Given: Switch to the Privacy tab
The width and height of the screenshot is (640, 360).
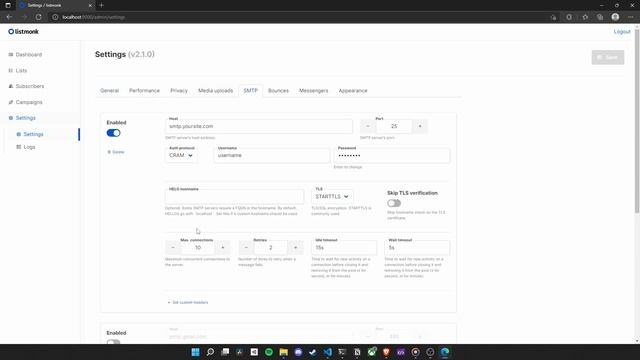Looking at the screenshot, I should coord(179,91).
